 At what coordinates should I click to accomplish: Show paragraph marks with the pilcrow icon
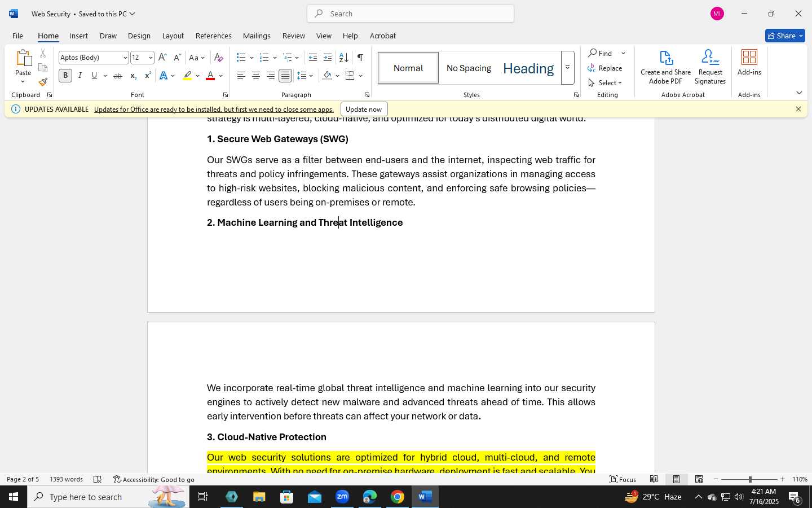(x=360, y=58)
